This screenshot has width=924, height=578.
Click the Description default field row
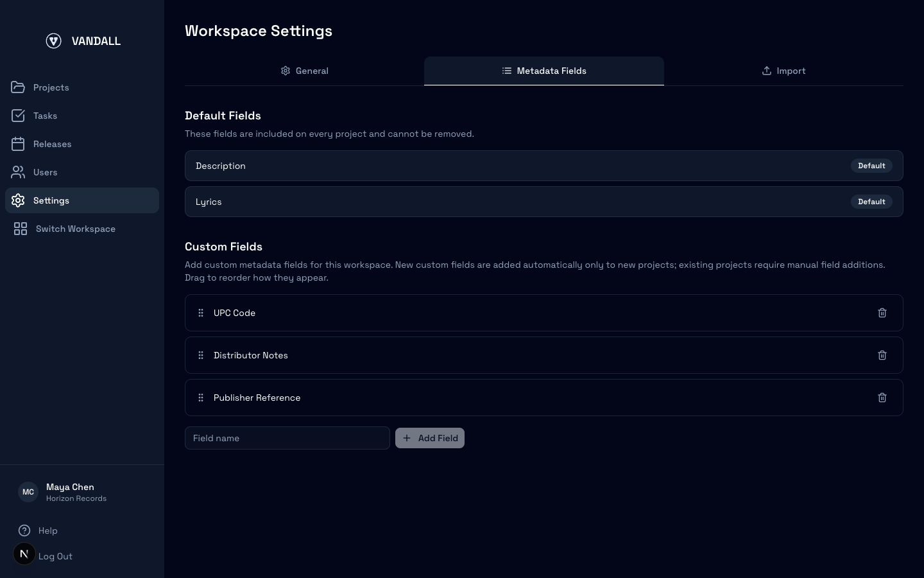[x=544, y=166]
